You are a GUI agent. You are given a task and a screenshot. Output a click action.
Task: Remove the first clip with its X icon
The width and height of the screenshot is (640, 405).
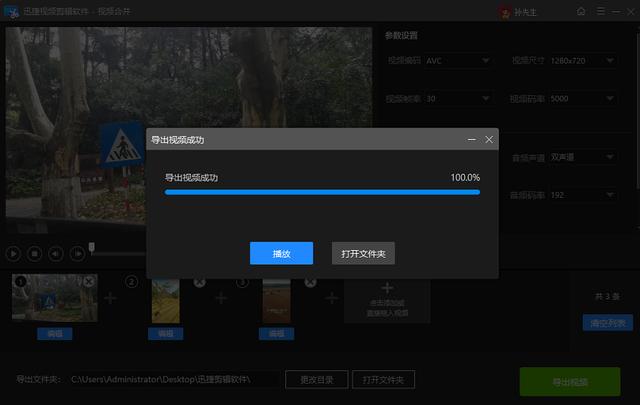89,281
